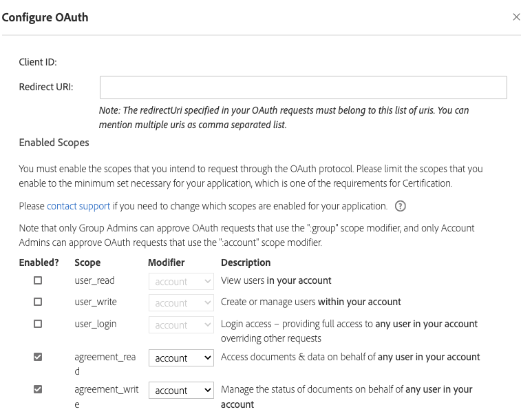
Task: Focus the Redirect URI text field
Action: pos(303,87)
